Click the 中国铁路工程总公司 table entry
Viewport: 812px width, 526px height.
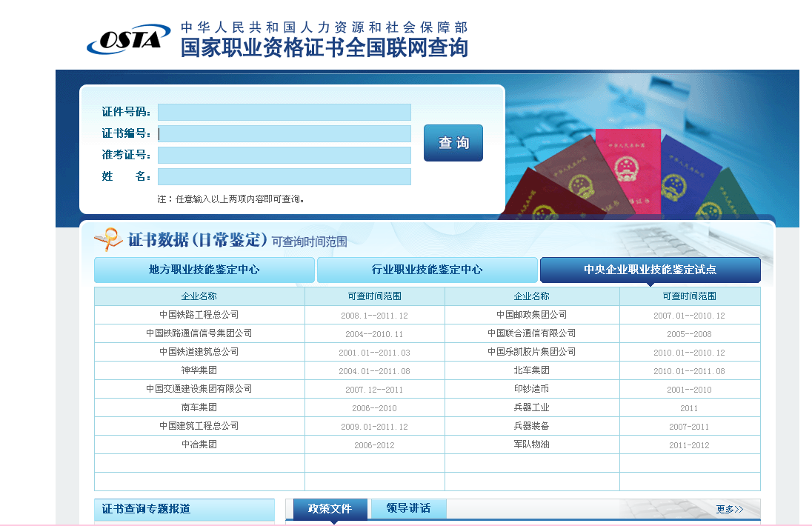tap(199, 315)
